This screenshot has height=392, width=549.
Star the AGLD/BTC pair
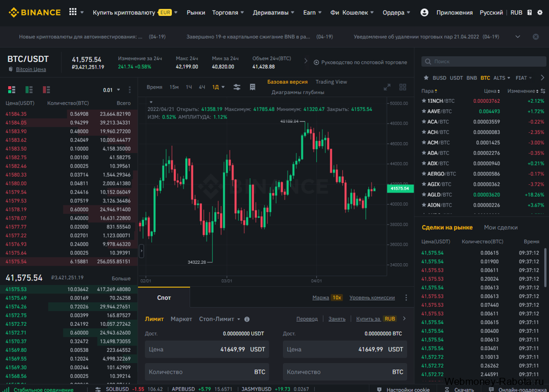[x=424, y=194]
